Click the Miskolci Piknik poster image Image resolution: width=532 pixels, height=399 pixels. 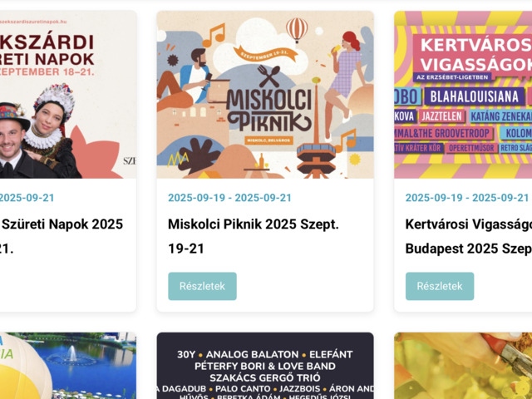(x=265, y=95)
